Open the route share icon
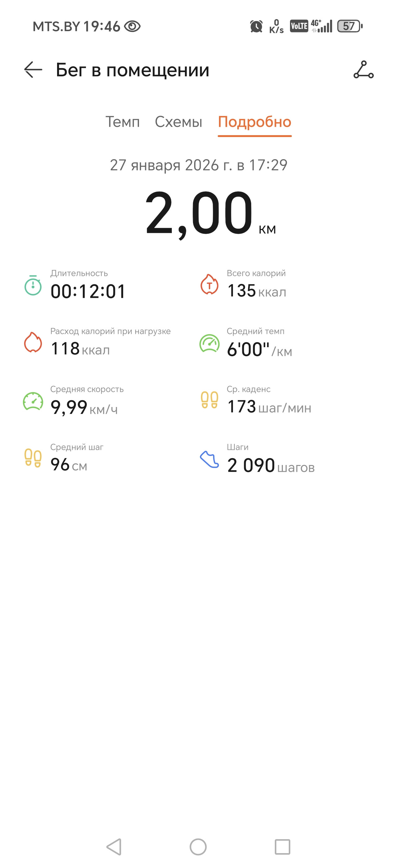This screenshot has height=868, width=397. point(363,70)
